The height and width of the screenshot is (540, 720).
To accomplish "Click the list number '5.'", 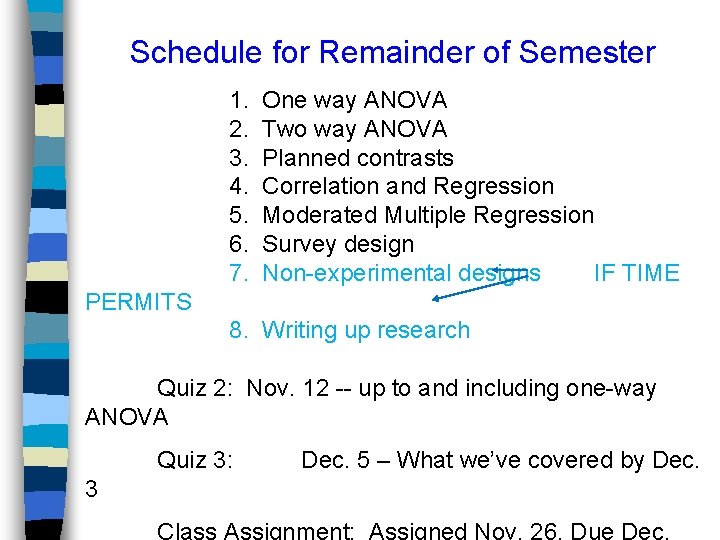I will pyautogui.click(x=238, y=215).
